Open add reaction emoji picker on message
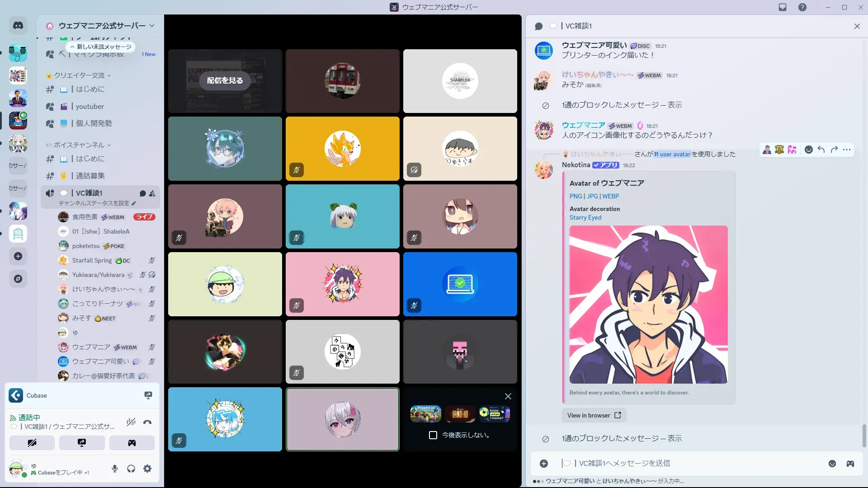 point(809,150)
